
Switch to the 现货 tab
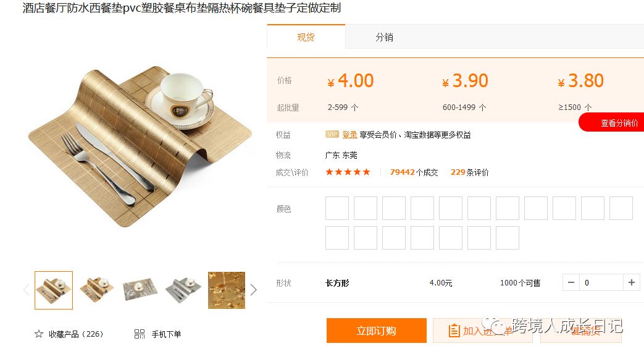point(306,37)
